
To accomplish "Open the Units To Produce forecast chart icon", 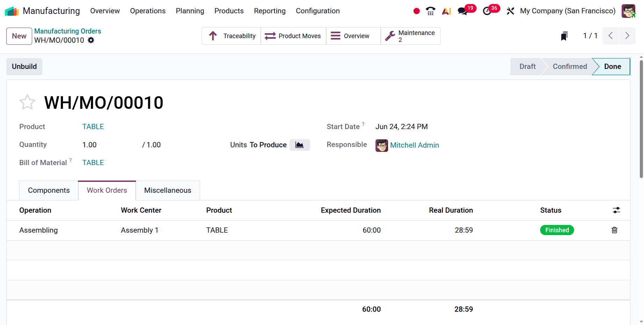I will point(300,145).
